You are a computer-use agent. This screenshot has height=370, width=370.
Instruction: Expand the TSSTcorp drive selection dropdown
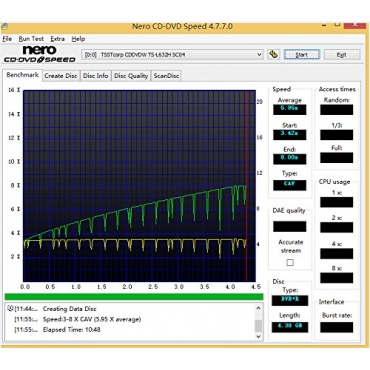click(x=259, y=55)
